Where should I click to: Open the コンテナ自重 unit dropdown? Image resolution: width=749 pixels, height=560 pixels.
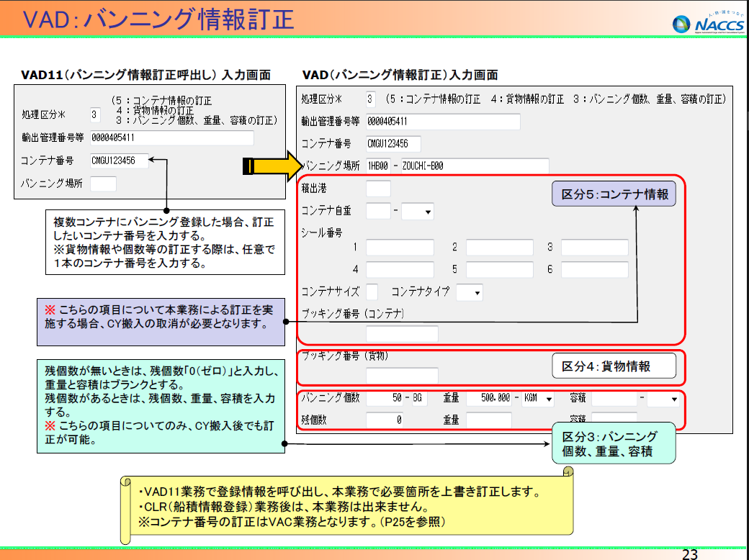[418, 212]
